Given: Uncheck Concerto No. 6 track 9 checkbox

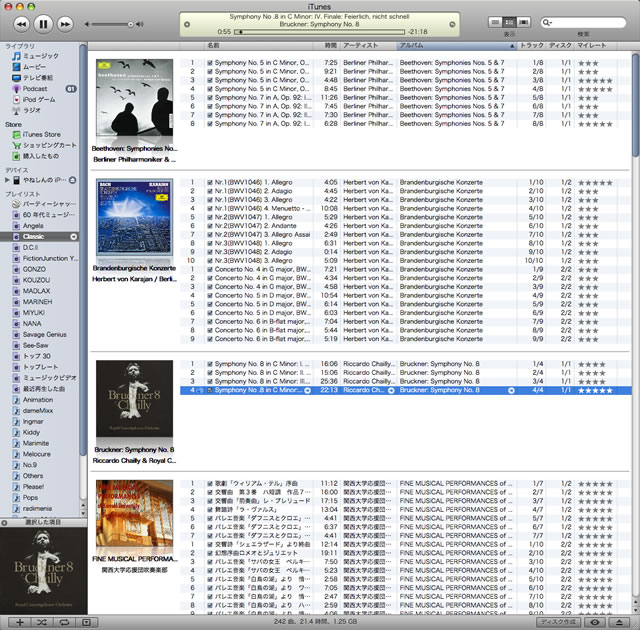Looking at the screenshot, I should (210, 339).
